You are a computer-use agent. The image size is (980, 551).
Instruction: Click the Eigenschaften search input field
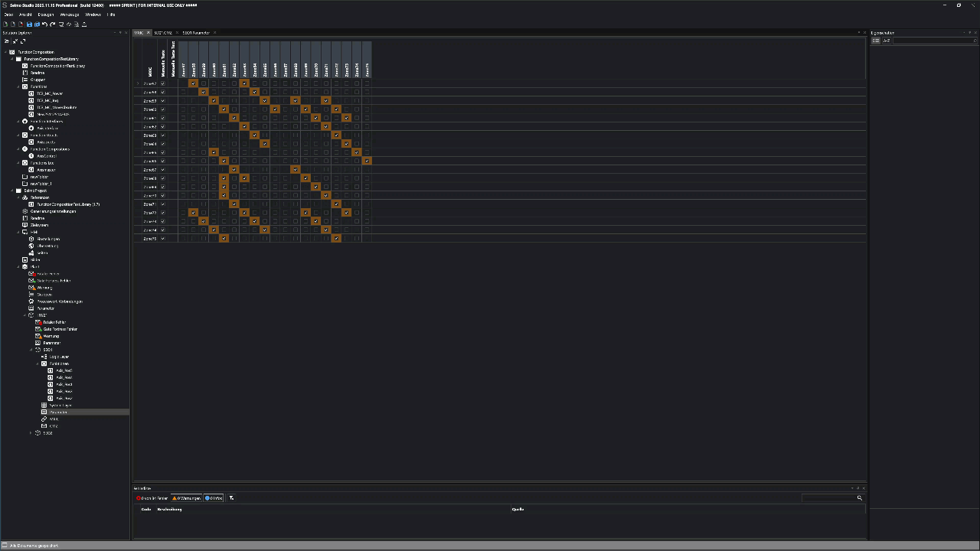point(934,41)
